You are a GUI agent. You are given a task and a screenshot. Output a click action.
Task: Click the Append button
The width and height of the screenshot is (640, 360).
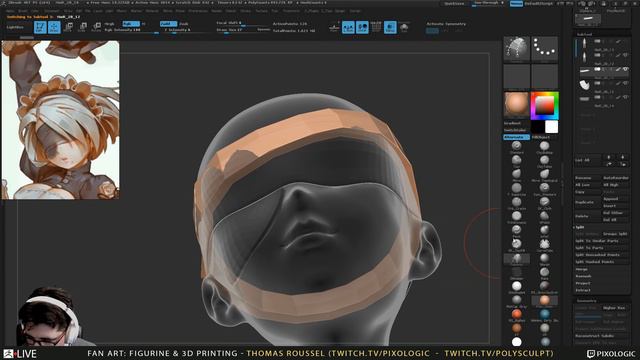pyautogui.click(x=616, y=199)
